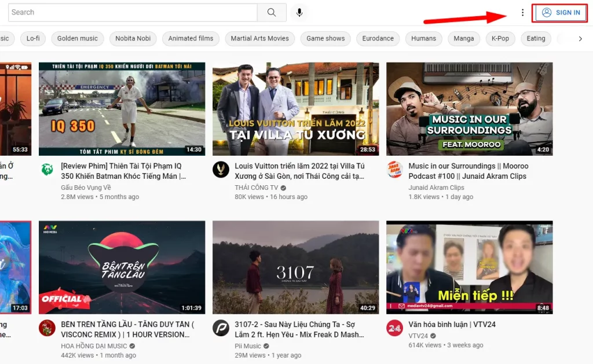Open Music in Our Surroundings thumbnail
The width and height of the screenshot is (593, 364).
point(469,109)
